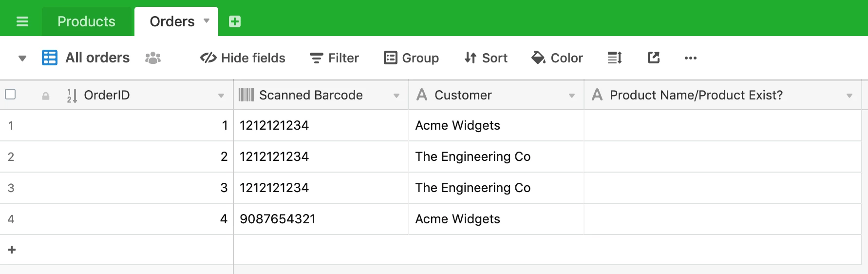Add a new row with plus button
This screenshot has height=274, width=868.
[x=12, y=250]
